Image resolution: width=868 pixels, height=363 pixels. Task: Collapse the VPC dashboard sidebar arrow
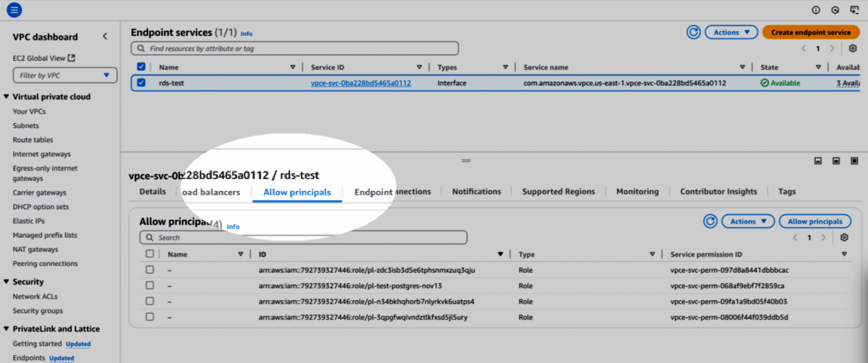(x=105, y=37)
